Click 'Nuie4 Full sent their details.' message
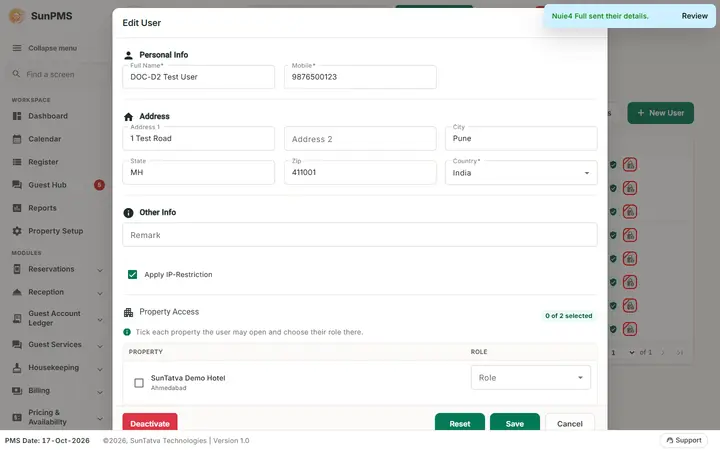 (x=600, y=16)
